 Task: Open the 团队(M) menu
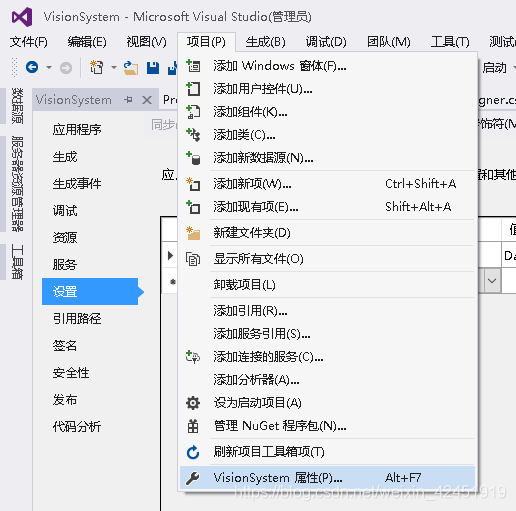coord(389,42)
